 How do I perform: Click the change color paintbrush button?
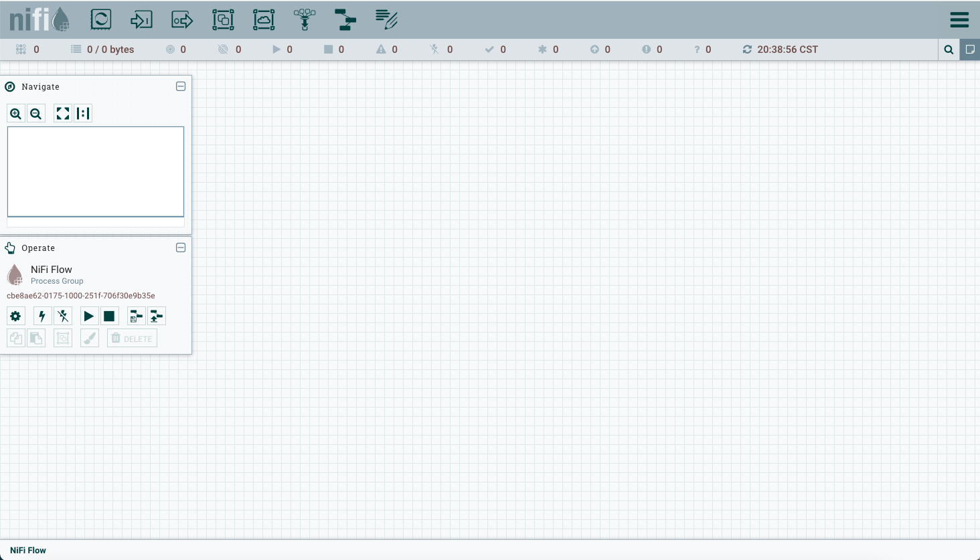click(x=89, y=338)
